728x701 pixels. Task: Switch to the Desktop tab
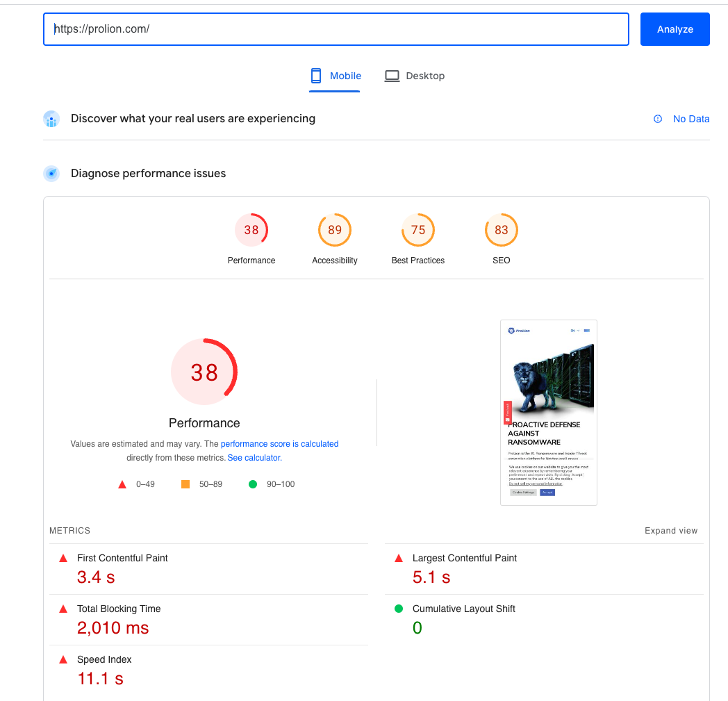click(414, 76)
